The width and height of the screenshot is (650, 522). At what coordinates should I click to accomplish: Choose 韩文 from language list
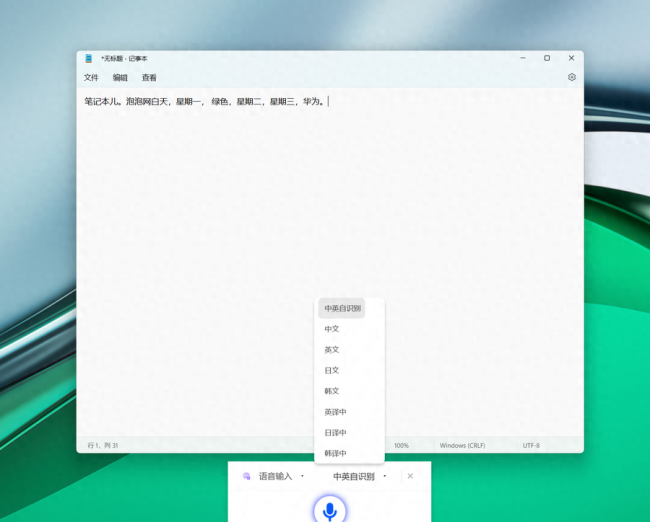(332, 391)
